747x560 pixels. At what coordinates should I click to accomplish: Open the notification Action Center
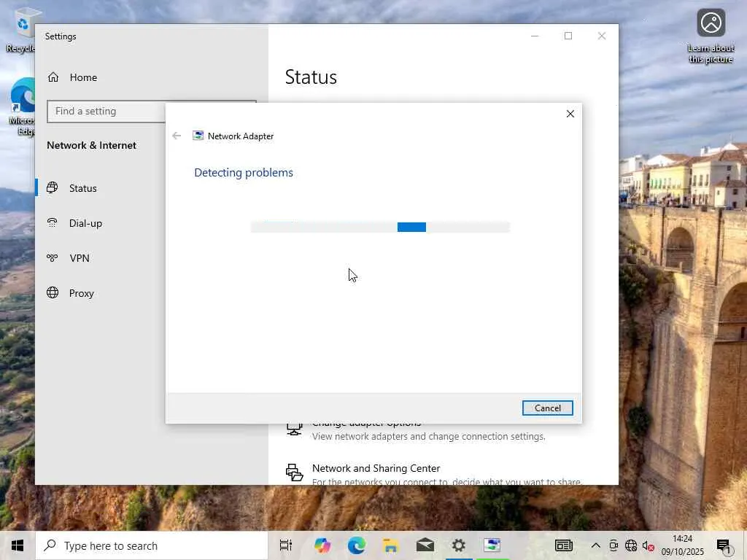pyautogui.click(x=724, y=545)
